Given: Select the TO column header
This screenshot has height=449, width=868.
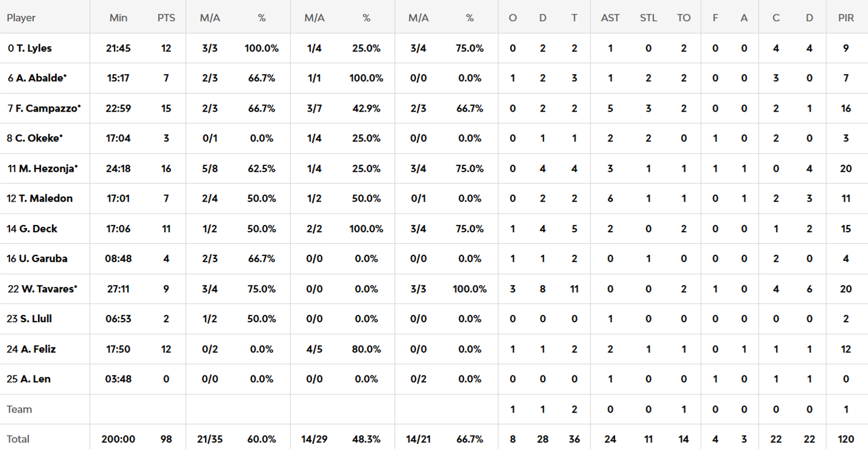Looking at the screenshot, I should click(x=683, y=18).
